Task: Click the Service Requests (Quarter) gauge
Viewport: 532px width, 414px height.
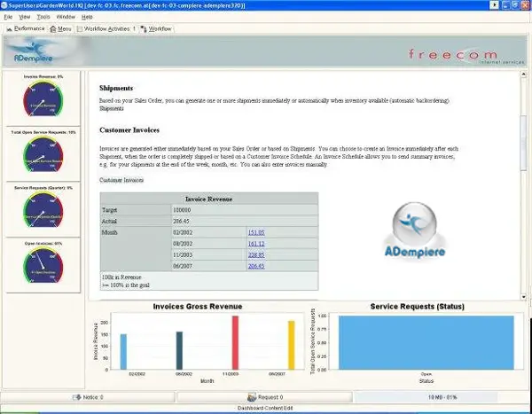Action: 43,210
